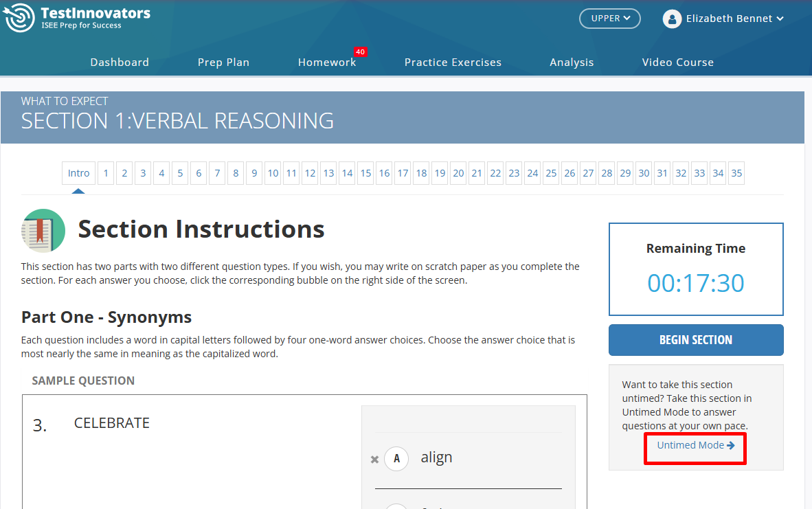
Task: Jump to question 10
Action: click(x=273, y=173)
